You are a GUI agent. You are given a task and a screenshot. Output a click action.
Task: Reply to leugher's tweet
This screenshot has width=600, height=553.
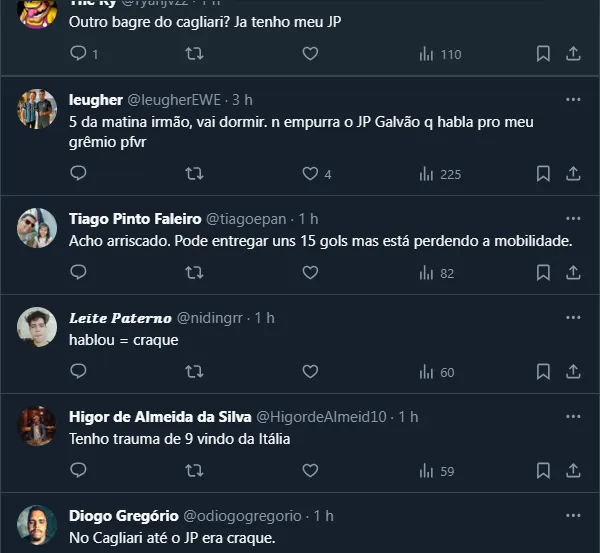(x=79, y=173)
